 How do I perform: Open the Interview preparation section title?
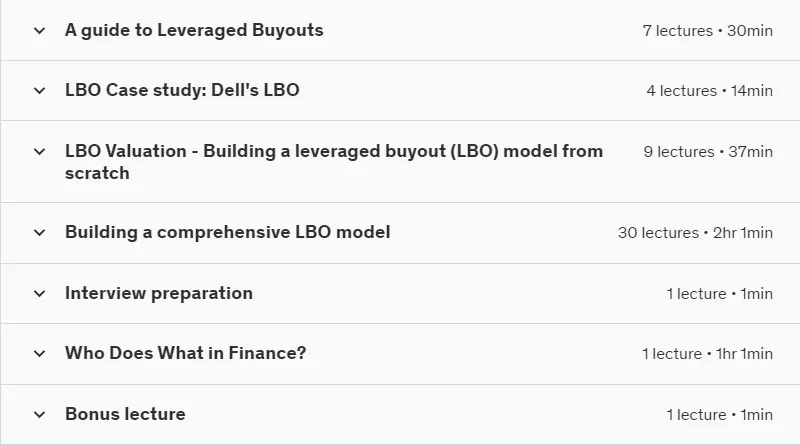click(x=159, y=293)
